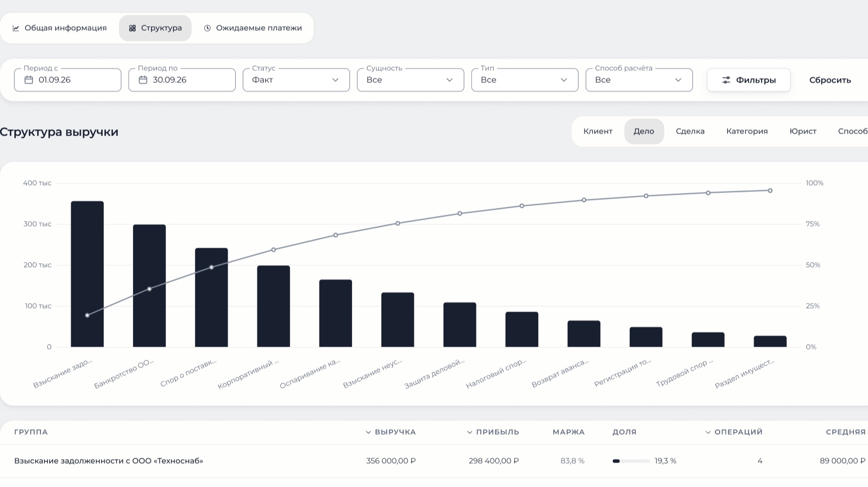Switch to the Общая информация tab
Viewport: 868px width, 487px height.
(x=60, y=28)
